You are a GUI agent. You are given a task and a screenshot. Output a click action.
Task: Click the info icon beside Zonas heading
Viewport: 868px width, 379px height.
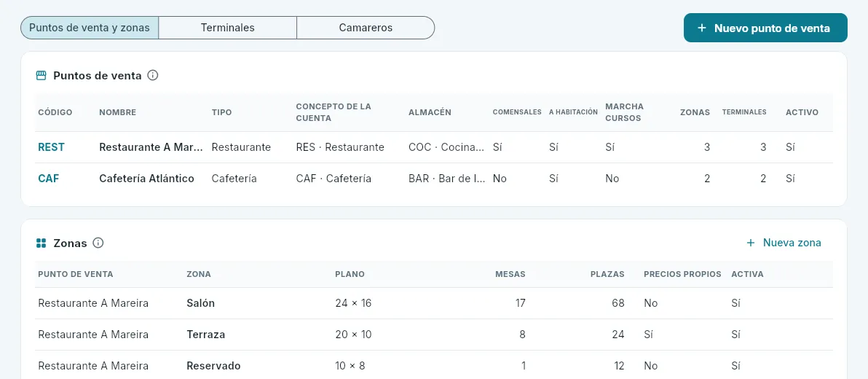coord(98,243)
